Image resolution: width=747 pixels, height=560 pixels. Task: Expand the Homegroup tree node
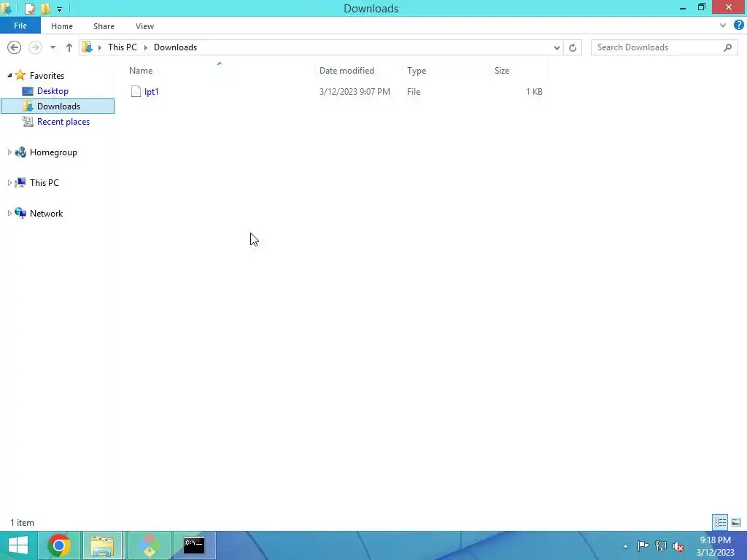[9, 152]
